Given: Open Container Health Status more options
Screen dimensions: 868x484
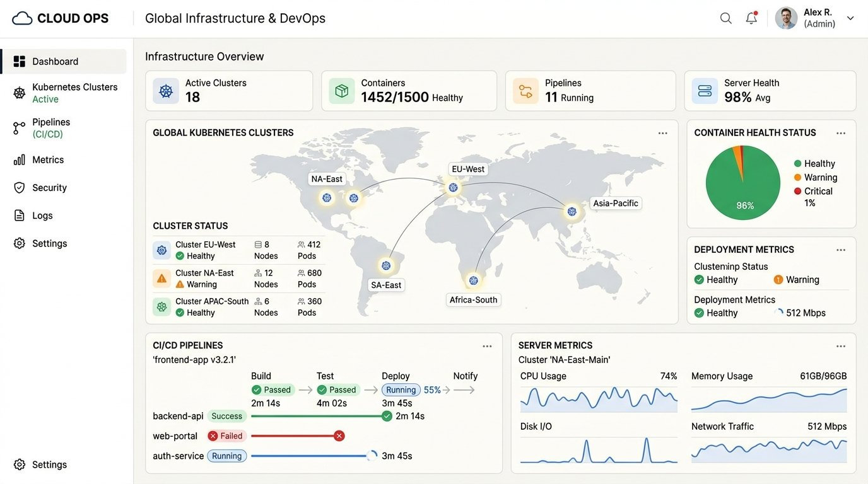Looking at the screenshot, I should pyautogui.click(x=841, y=133).
